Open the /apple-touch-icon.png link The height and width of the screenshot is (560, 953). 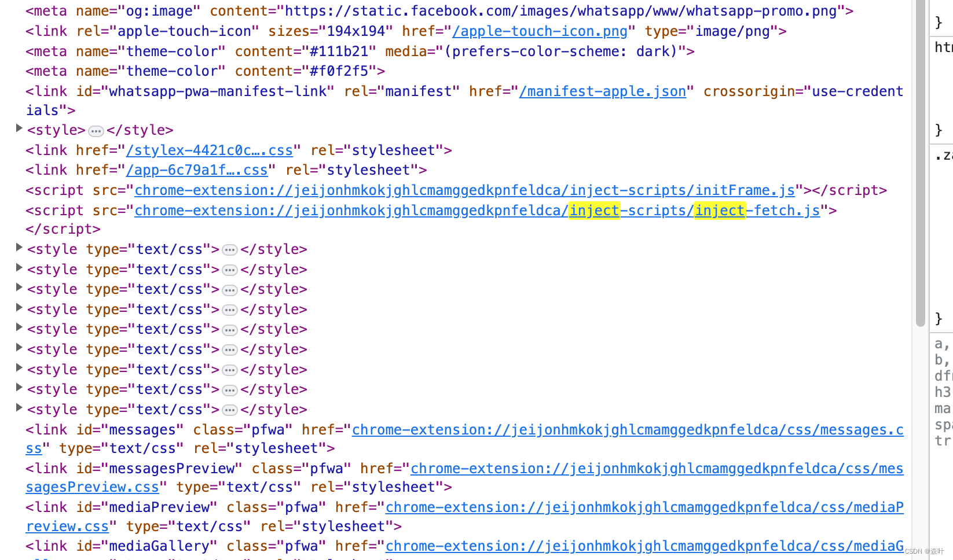point(540,31)
